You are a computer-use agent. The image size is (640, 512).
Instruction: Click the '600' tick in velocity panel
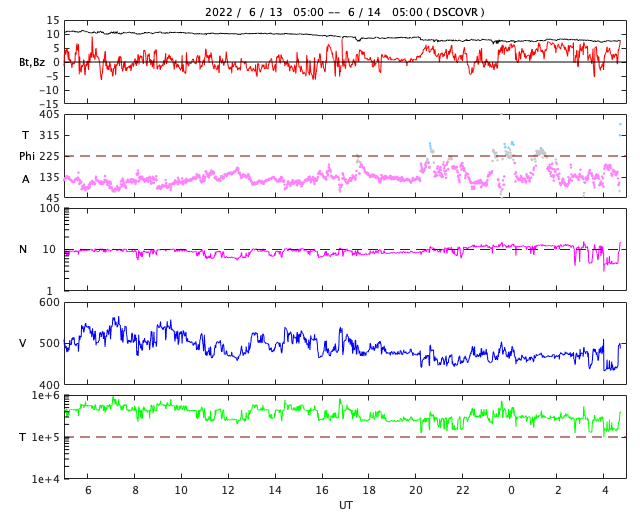click(x=49, y=303)
